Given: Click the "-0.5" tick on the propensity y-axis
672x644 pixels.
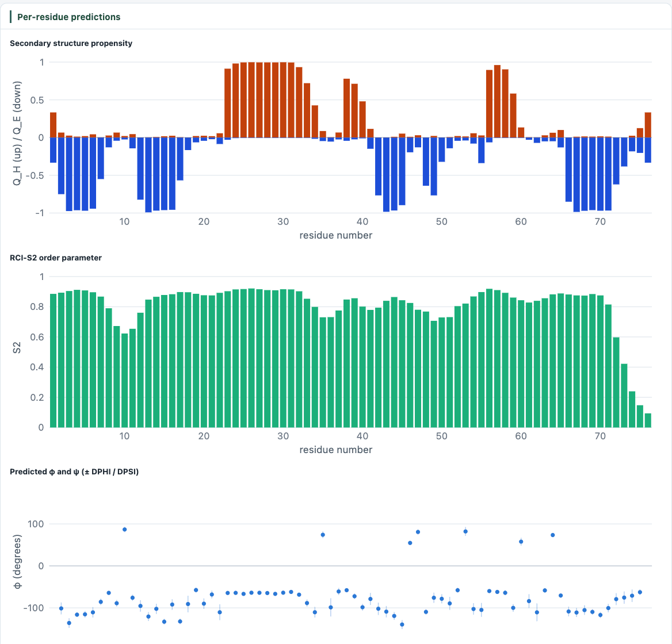Looking at the screenshot, I should click(x=35, y=175).
